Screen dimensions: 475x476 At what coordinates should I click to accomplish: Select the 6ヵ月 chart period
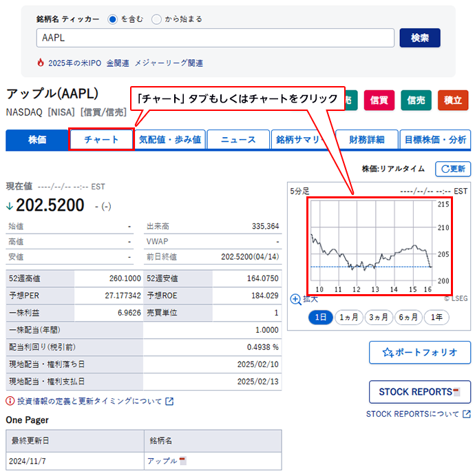coord(408,318)
